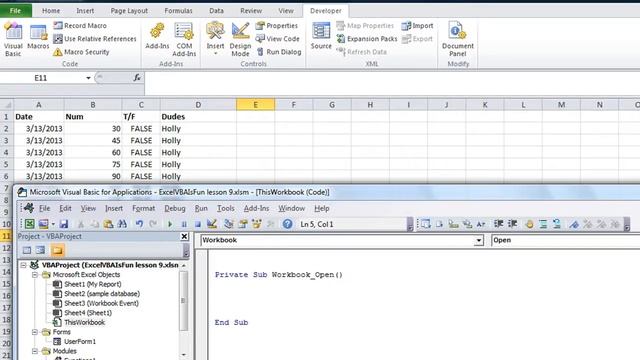Open the Add-Ins manager
The height and width of the screenshot is (360, 640).
157,37
